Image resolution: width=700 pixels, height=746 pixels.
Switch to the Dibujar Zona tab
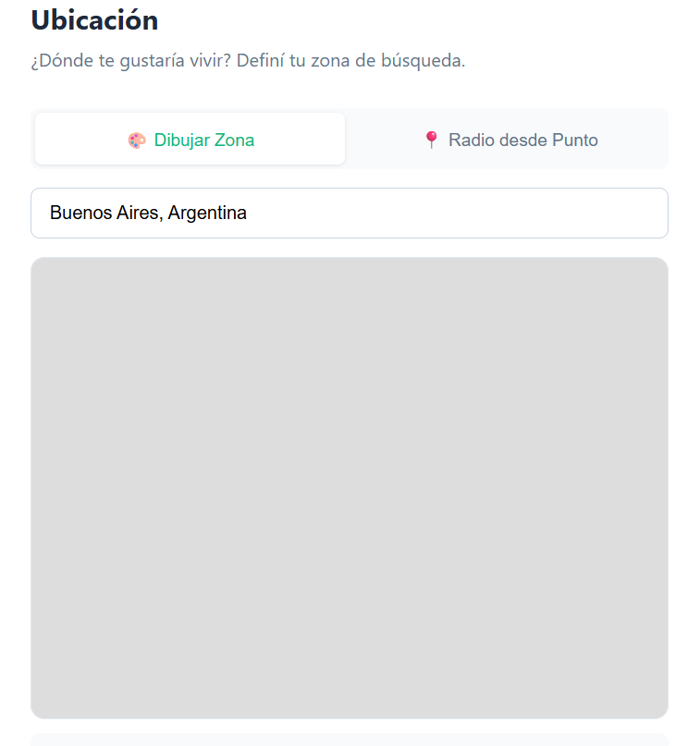tap(190, 139)
